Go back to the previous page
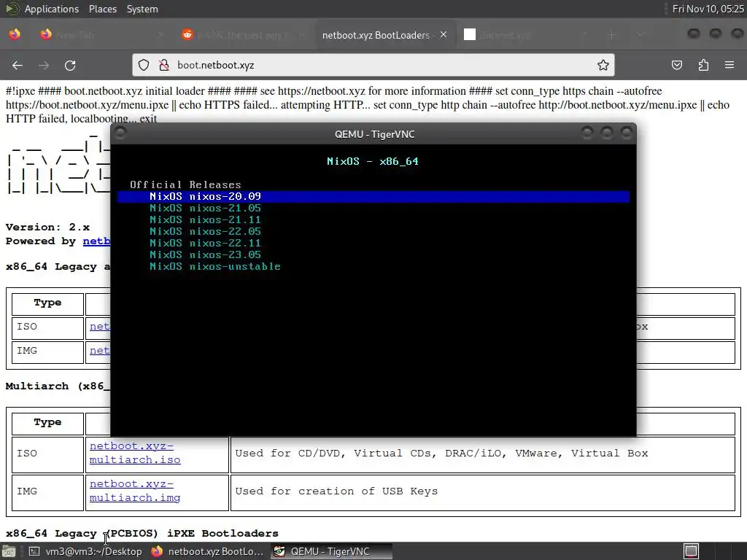Image resolution: width=747 pixels, height=560 pixels. (x=18, y=65)
